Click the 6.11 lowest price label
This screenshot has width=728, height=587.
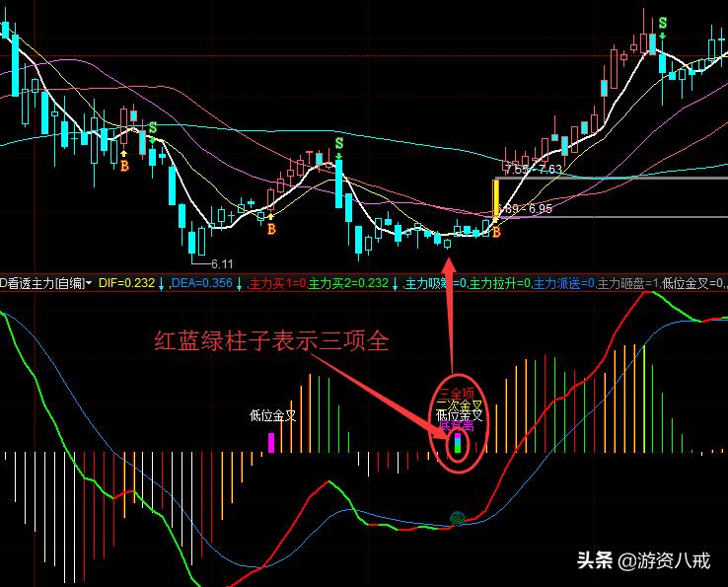coord(222,264)
